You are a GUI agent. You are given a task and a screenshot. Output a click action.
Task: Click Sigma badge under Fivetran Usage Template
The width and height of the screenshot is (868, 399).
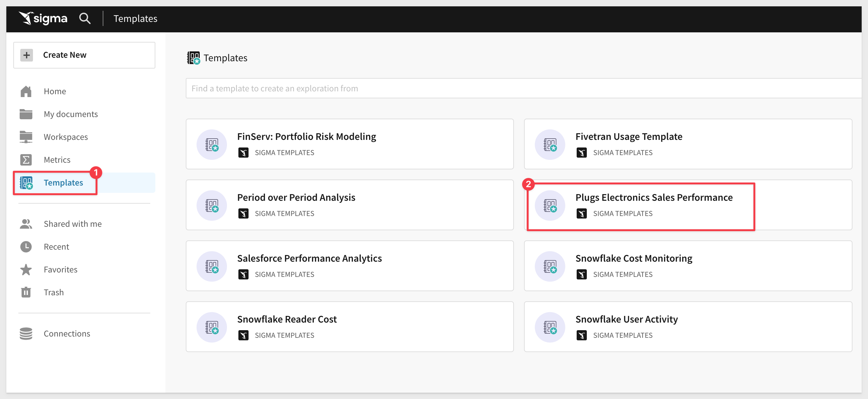(x=582, y=153)
